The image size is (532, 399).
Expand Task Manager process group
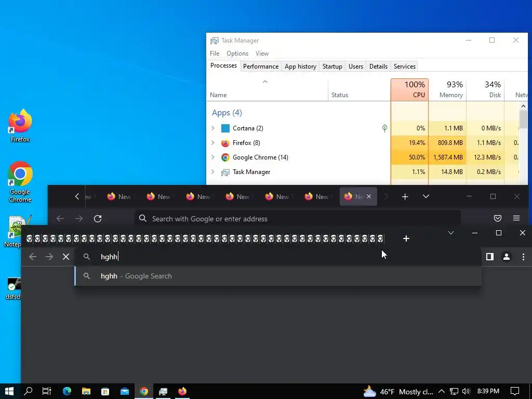tap(212, 171)
